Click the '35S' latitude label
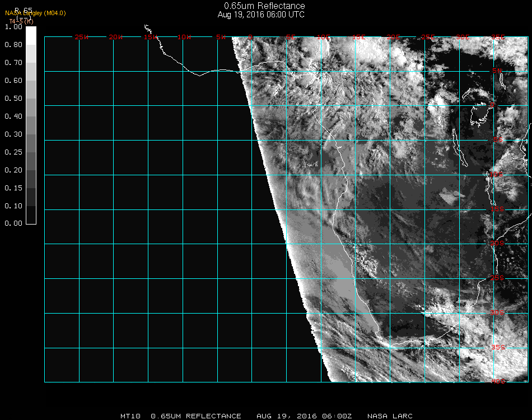 [x=498, y=347]
